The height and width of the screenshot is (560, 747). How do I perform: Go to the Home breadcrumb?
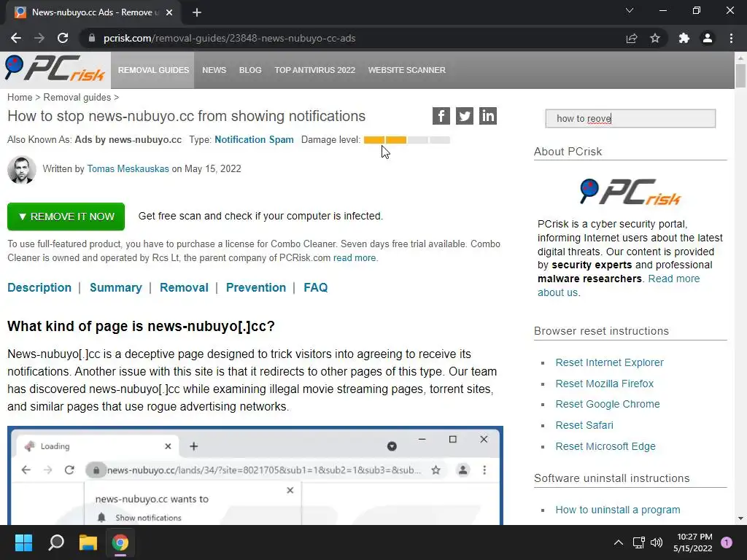pos(20,97)
